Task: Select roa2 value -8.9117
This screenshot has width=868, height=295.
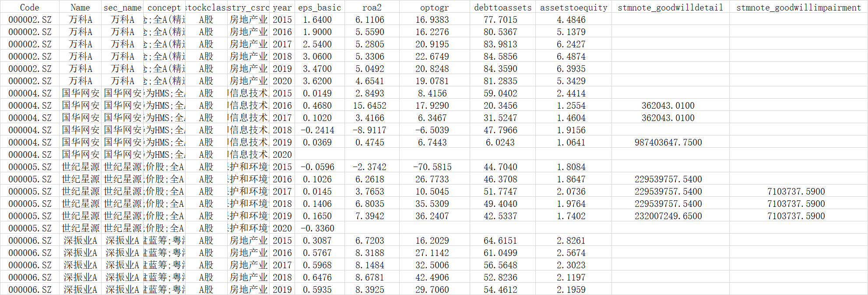Action: pyautogui.click(x=370, y=130)
